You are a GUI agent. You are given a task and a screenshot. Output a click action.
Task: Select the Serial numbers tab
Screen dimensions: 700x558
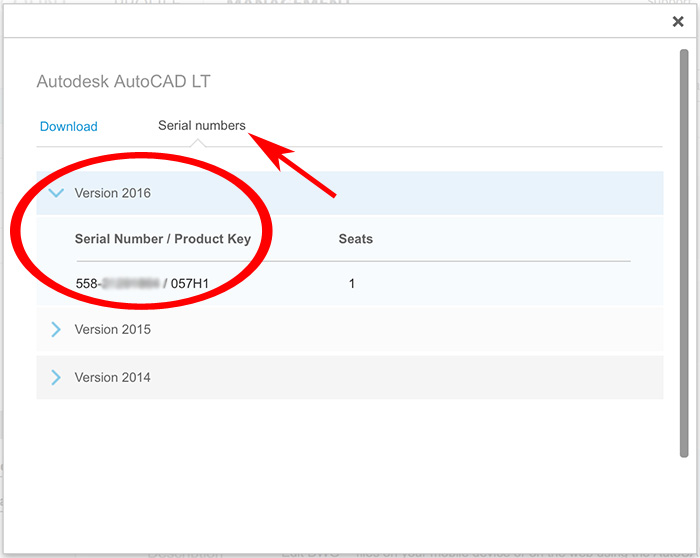click(202, 125)
